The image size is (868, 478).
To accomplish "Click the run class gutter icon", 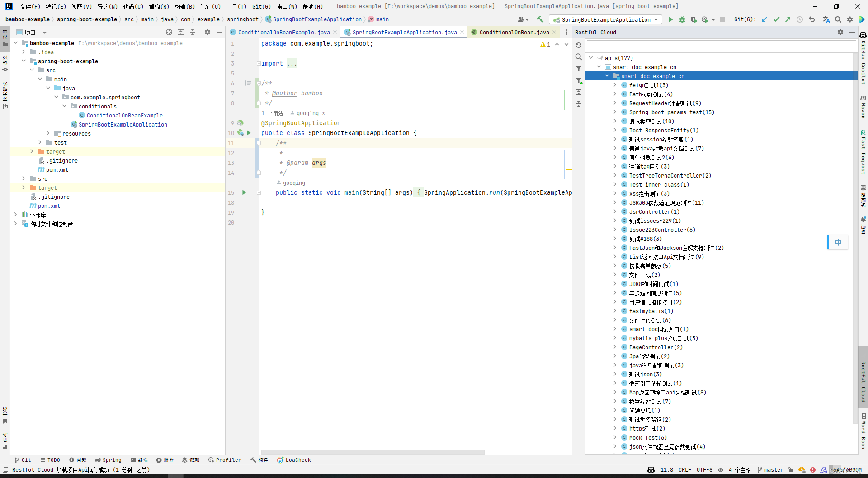I will tap(248, 133).
